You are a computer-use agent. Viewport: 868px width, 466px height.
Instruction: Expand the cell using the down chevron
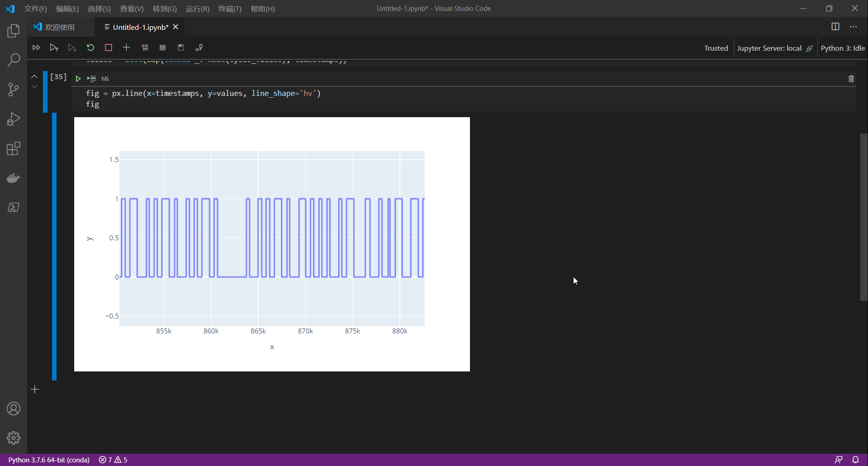pyautogui.click(x=34, y=86)
